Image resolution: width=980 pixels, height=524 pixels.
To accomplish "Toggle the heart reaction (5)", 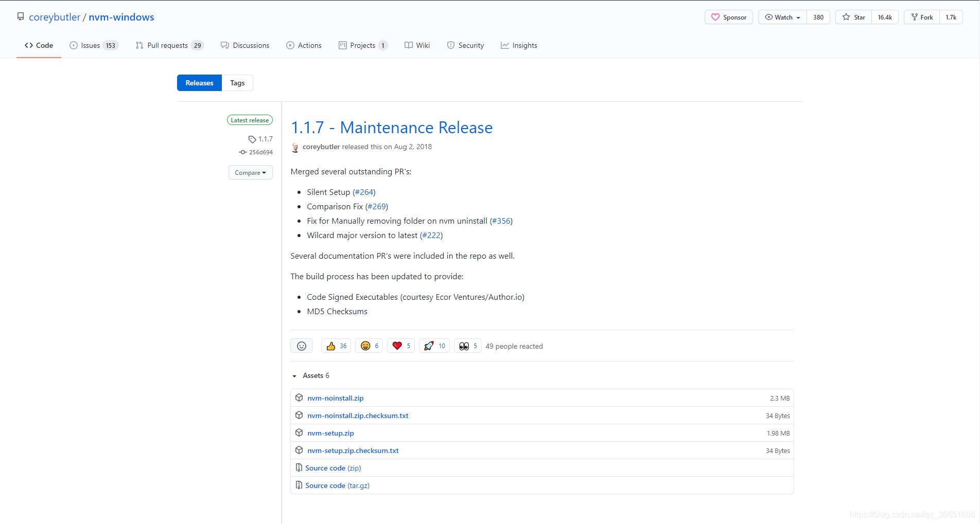I will coord(401,346).
